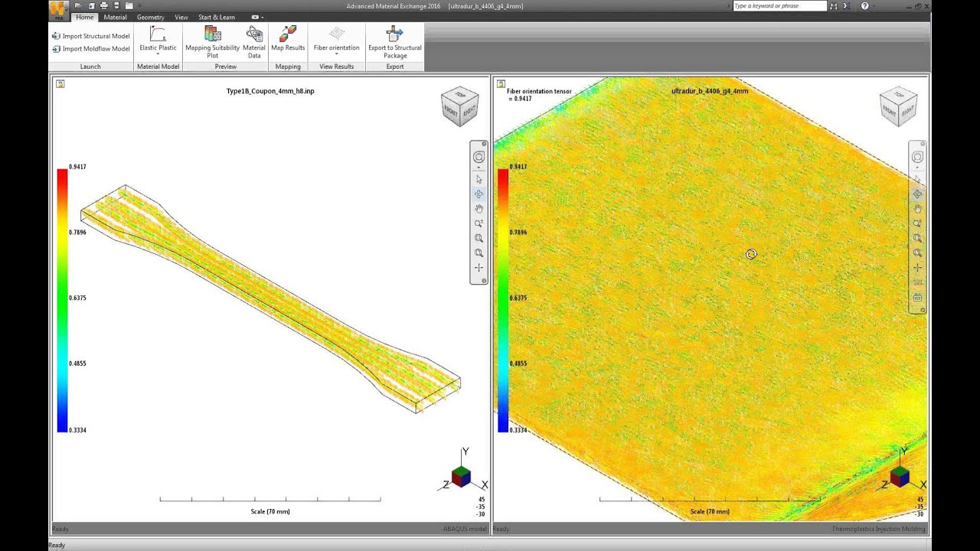Open steering wheel in left viewport nav bar
980x551 pixels.
pos(479,157)
